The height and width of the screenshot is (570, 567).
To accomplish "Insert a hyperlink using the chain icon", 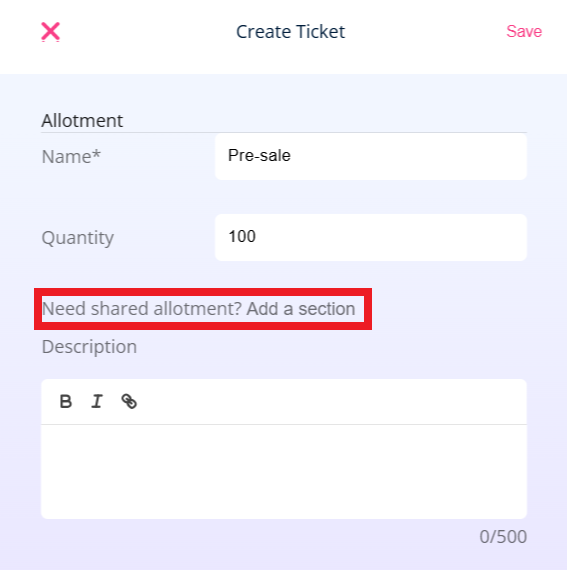I will pos(129,402).
